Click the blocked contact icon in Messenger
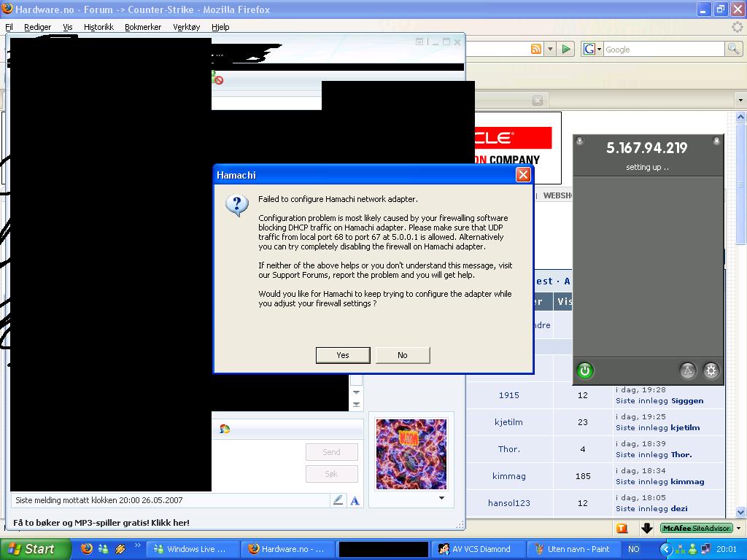The height and width of the screenshot is (560, 747). pos(217,79)
